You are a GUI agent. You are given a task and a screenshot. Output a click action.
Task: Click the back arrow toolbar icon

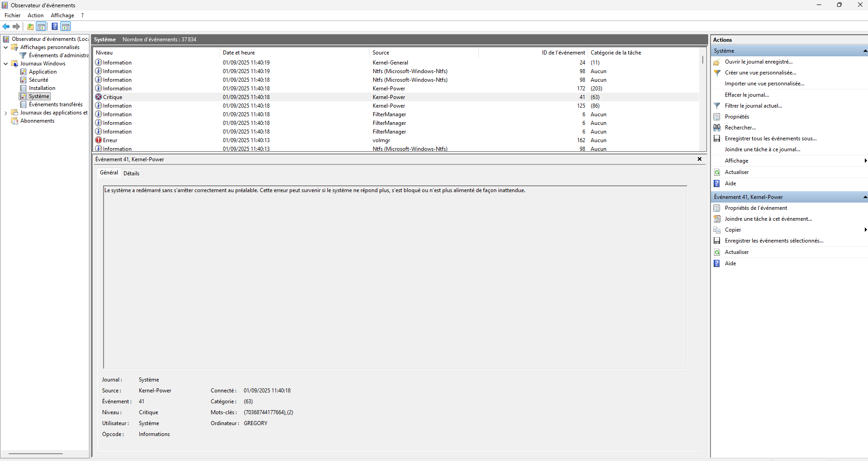[6, 26]
